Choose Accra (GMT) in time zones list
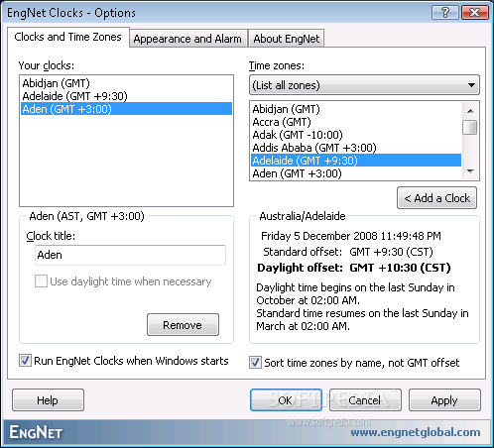This screenshot has width=494, height=448. (356, 122)
